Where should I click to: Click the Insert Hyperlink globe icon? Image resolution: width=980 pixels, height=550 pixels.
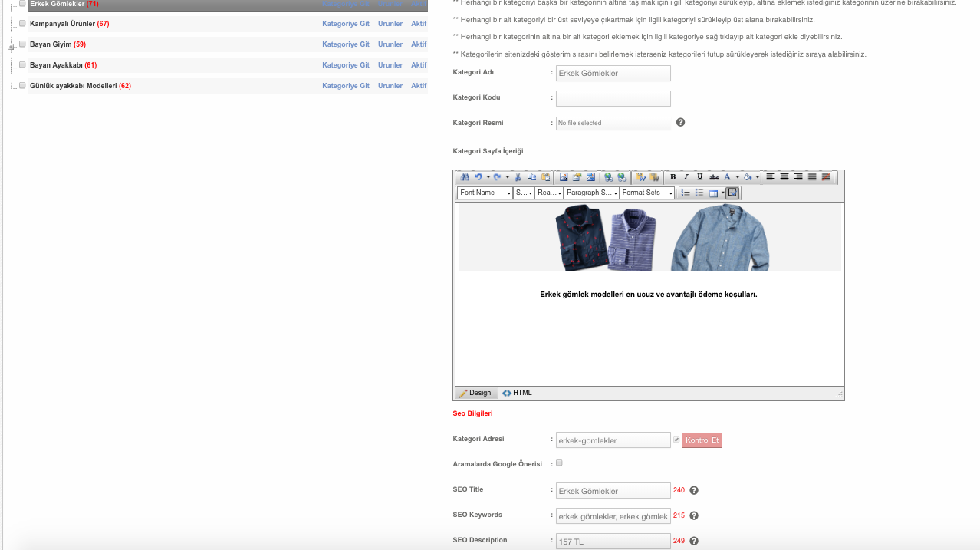tap(609, 177)
